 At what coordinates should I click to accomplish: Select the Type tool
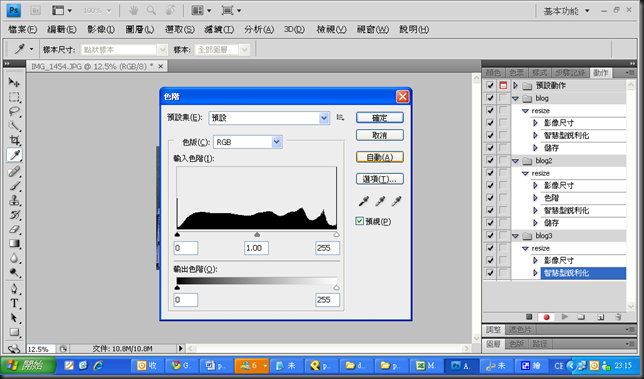[14, 303]
